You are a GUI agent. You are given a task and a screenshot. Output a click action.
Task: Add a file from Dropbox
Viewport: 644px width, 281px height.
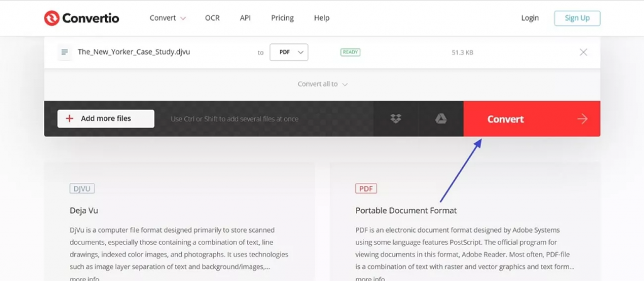tap(396, 119)
